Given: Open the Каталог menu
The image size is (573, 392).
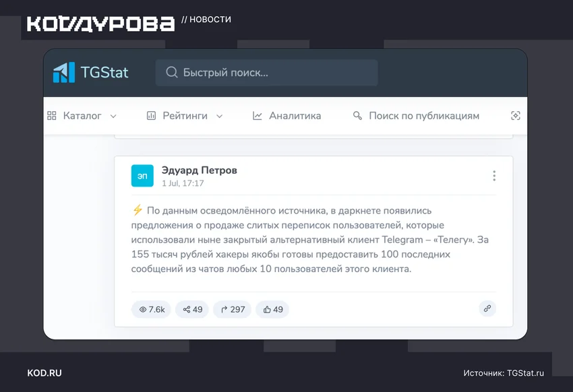Looking at the screenshot, I should pyautogui.click(x=82, y=116).
